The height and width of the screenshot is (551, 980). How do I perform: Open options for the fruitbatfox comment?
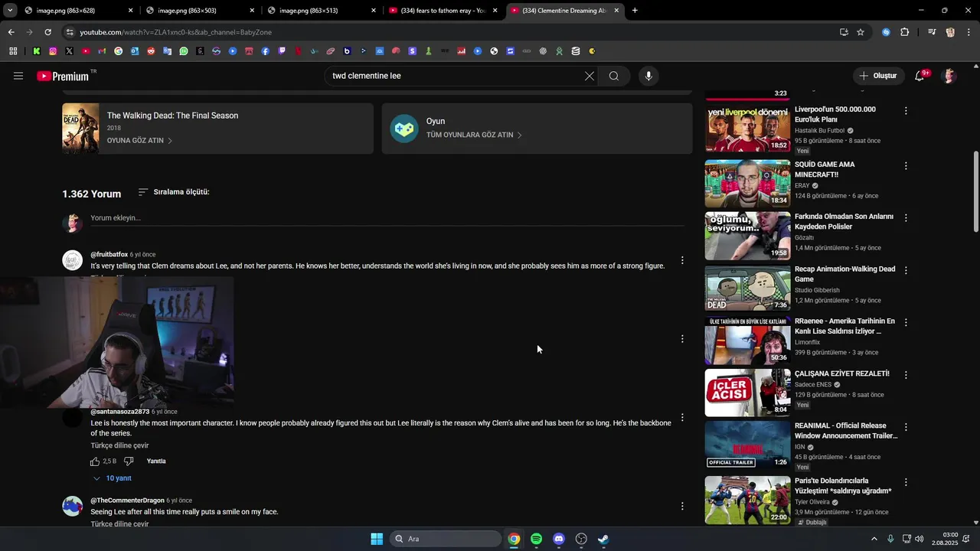(682, 260)
